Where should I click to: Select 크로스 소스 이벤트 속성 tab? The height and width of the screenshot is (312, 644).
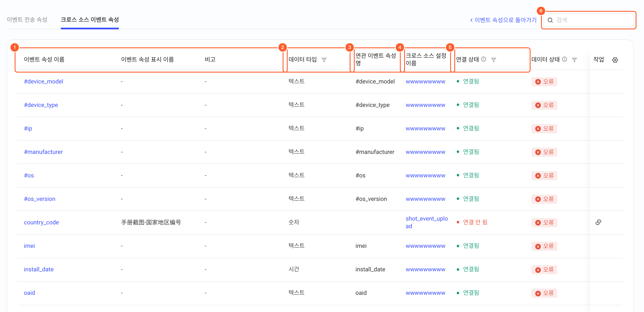coord(90,19)
